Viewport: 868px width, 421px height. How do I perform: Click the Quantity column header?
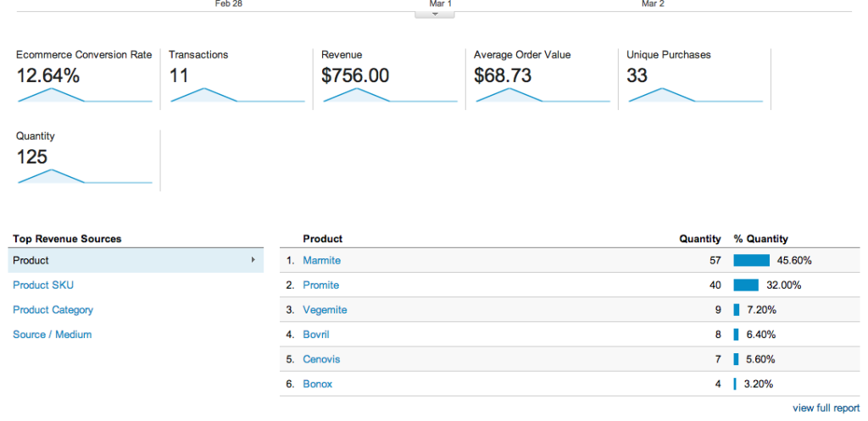(700, 239)
